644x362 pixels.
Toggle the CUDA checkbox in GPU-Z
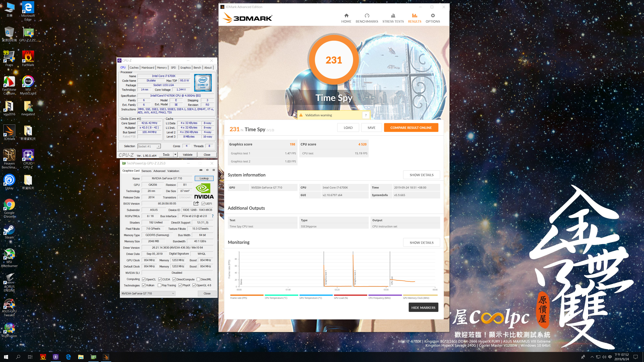pyautogui.click(x=160, y=279)
